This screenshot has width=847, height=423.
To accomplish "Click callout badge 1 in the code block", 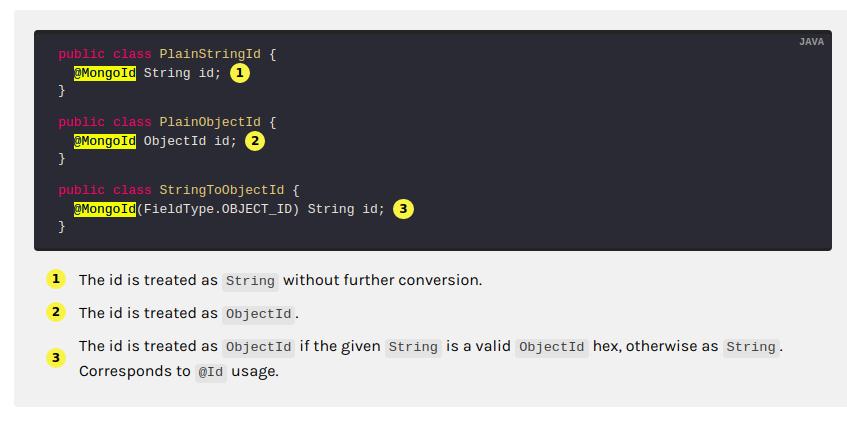I will tap(239, 73).
